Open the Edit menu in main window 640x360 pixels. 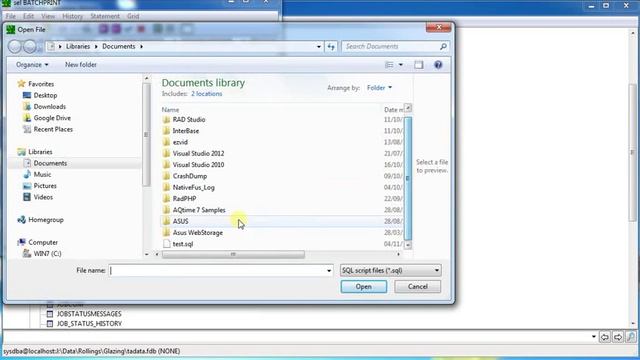click(x=28, y=16)
